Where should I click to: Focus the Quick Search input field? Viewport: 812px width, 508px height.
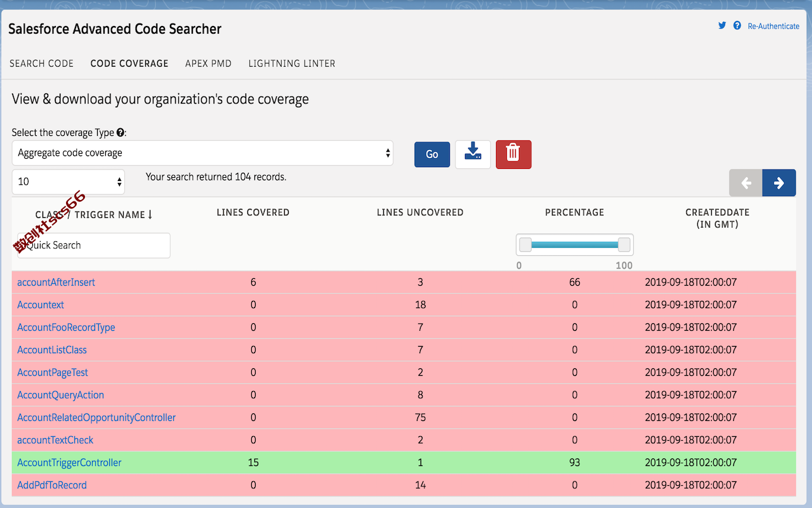click(94, 245)
